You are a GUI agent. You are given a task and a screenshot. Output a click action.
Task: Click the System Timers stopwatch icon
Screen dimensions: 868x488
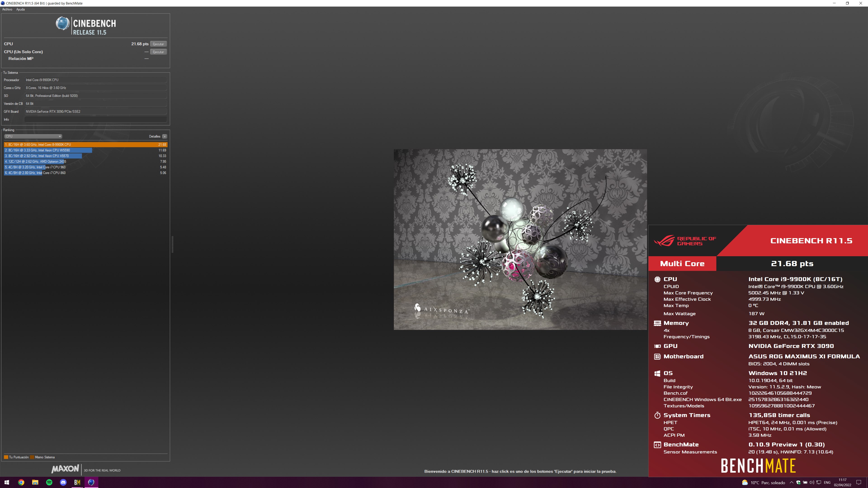point(657,415)
